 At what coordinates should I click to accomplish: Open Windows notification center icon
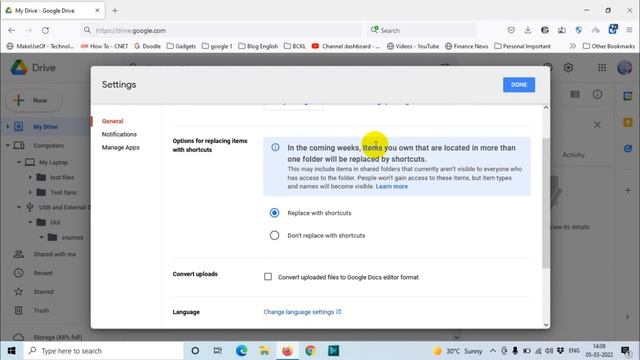click(x=625, y=351)
